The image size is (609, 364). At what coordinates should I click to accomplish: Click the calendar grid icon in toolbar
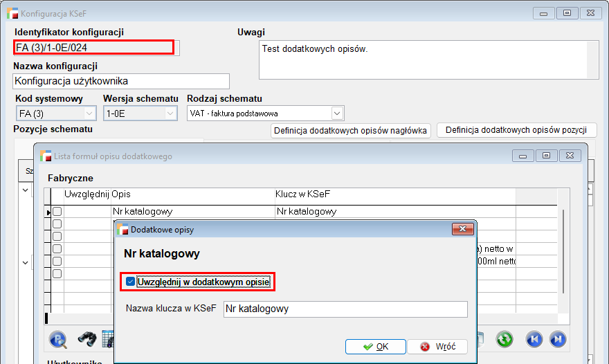point(107,339)
